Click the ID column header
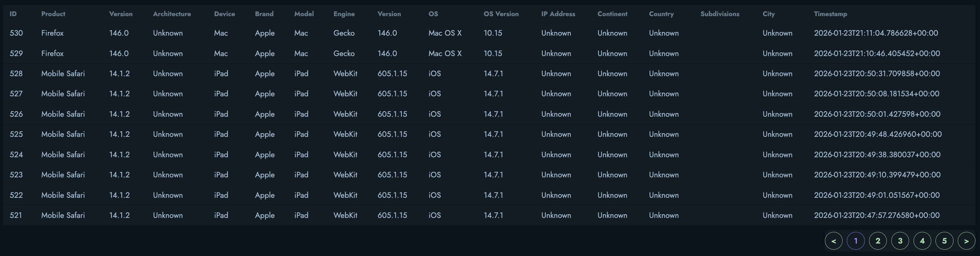This screenshot has height=256, width=980. point(13,14)
